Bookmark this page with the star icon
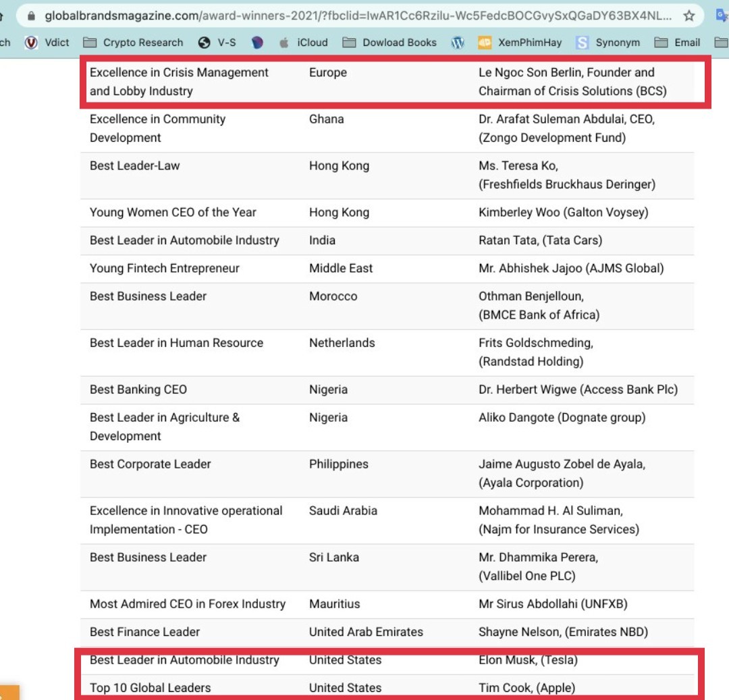Viewport: 729px width, 700px height. (x=689, y=16)
